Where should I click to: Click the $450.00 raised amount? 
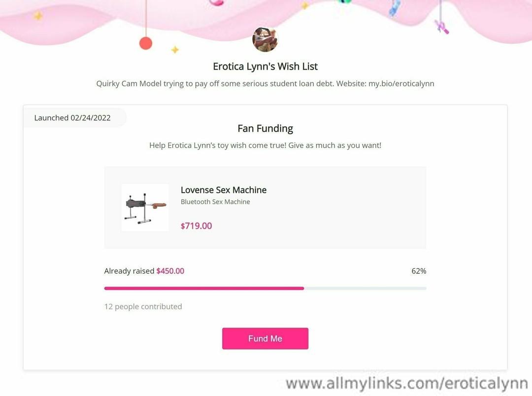click(x=170, y=271)
